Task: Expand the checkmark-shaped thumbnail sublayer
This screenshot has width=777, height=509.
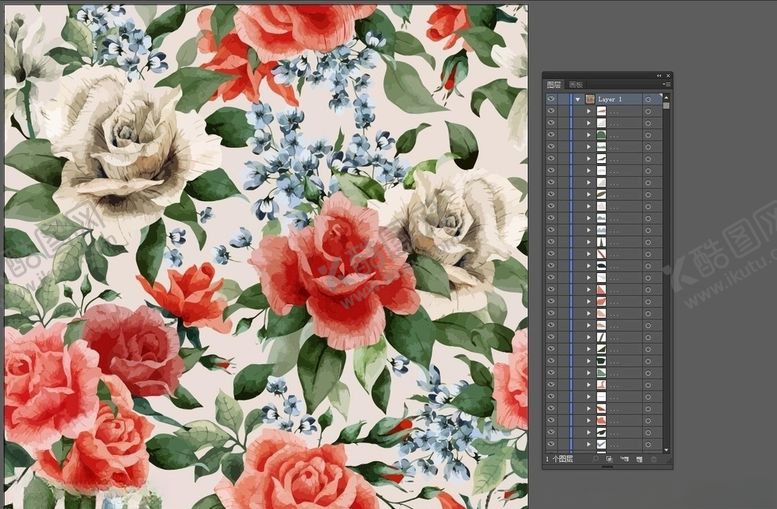Action: point(589,444)
